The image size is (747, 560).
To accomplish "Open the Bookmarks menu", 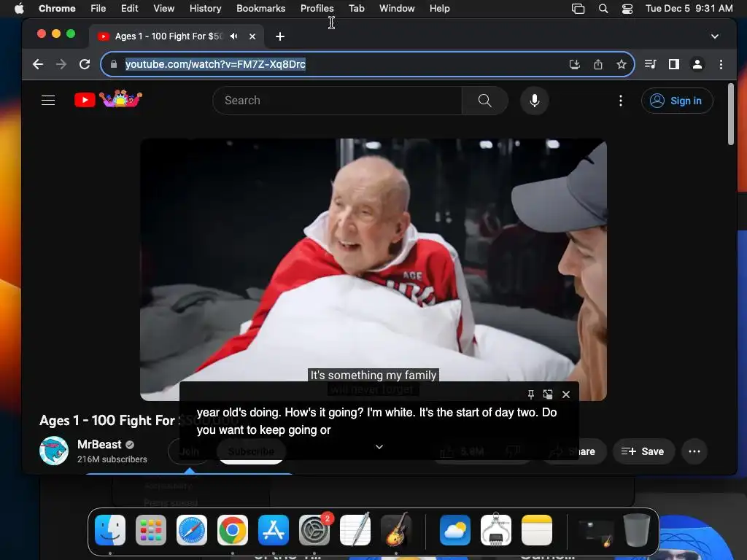I will 260,8.
